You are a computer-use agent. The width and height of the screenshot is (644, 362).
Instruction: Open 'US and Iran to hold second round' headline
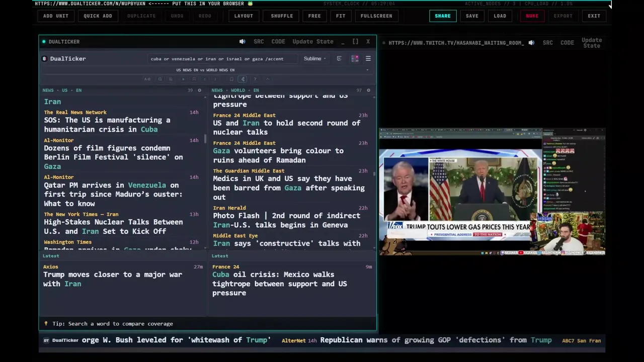click(286, 127)
